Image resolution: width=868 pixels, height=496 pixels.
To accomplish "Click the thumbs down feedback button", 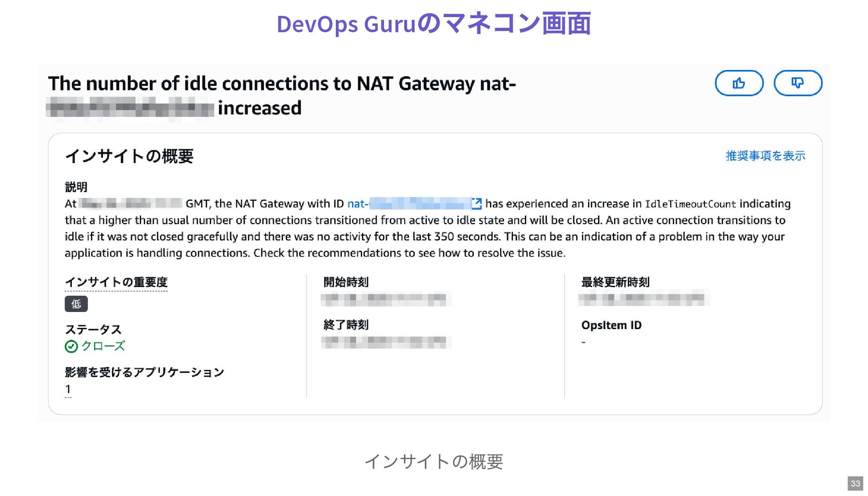I will point(797,83).
